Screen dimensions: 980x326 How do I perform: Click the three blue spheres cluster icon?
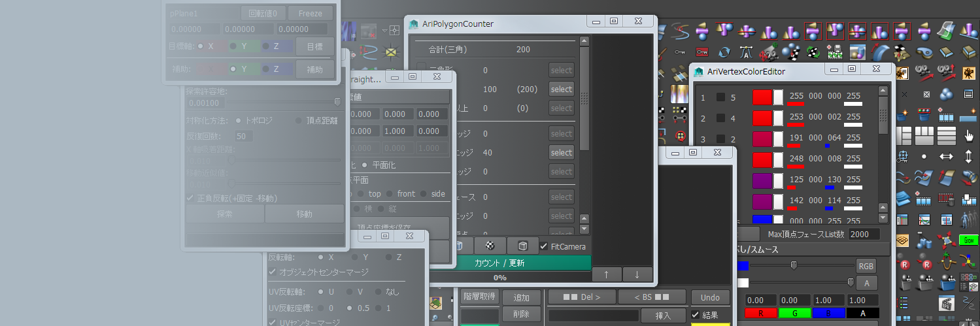946,94
